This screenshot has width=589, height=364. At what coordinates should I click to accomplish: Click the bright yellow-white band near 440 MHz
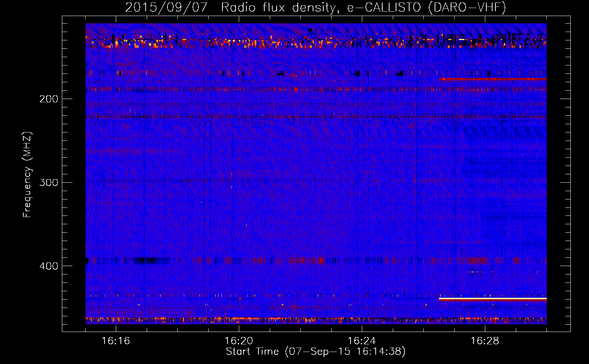(x=493, y=299)
